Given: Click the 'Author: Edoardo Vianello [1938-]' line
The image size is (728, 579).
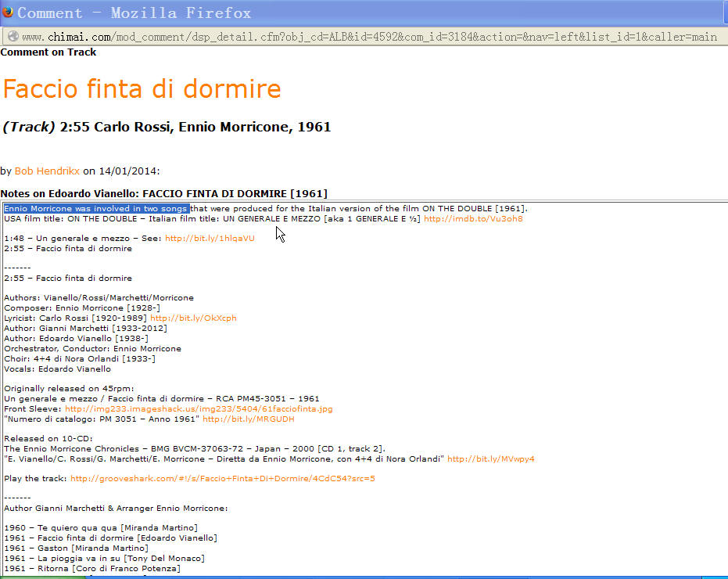Looking at the screenshot, I should coord(76,338).
